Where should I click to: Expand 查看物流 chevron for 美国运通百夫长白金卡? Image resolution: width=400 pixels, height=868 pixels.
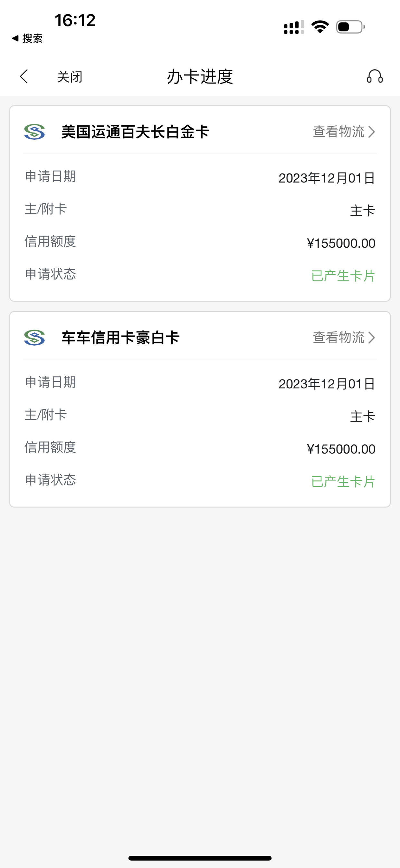(x=371, y=132)
